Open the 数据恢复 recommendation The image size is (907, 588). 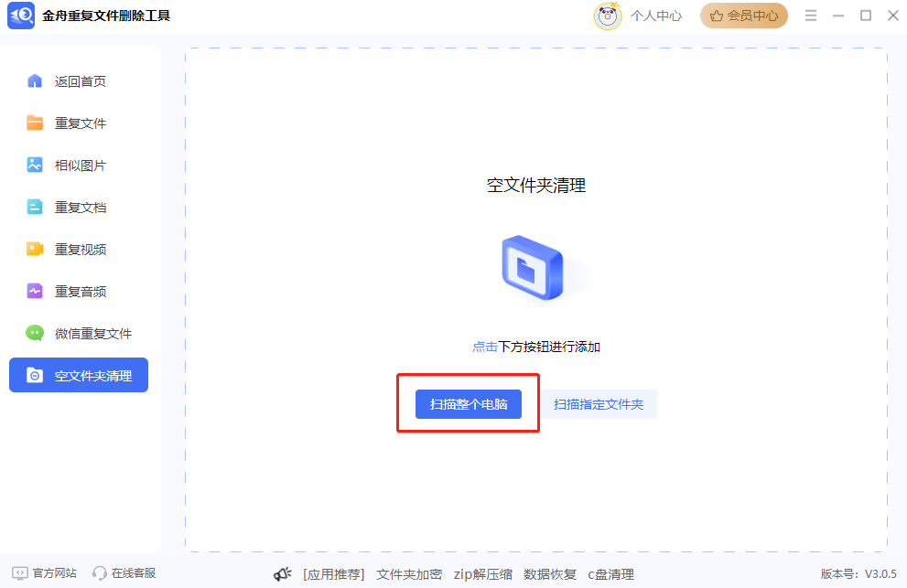tap(550, 574)
